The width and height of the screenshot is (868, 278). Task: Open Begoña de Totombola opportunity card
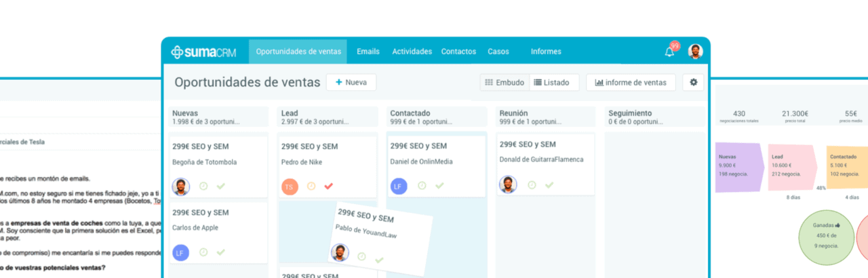point(218,166)
